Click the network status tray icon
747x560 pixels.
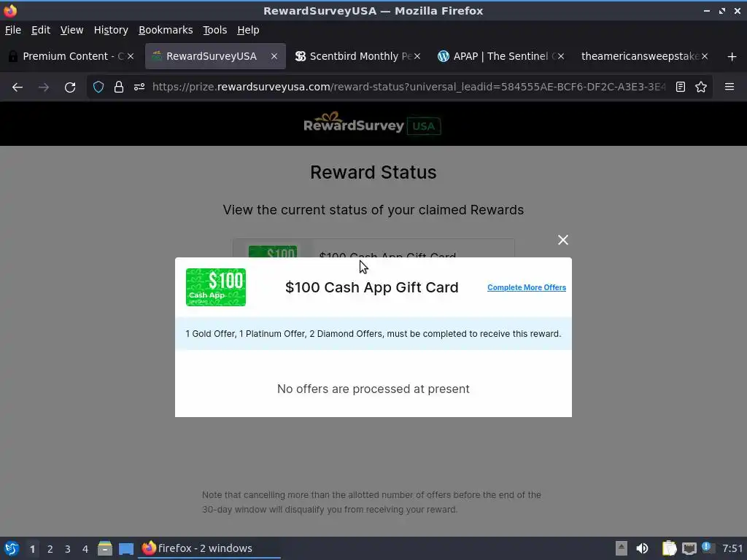pos(689,548)
